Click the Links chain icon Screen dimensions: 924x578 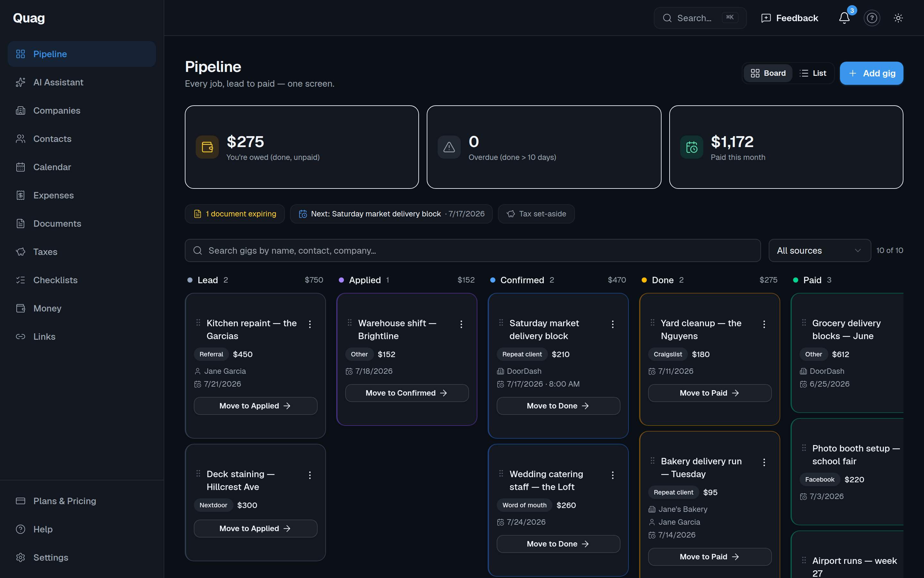click(21, 337)
